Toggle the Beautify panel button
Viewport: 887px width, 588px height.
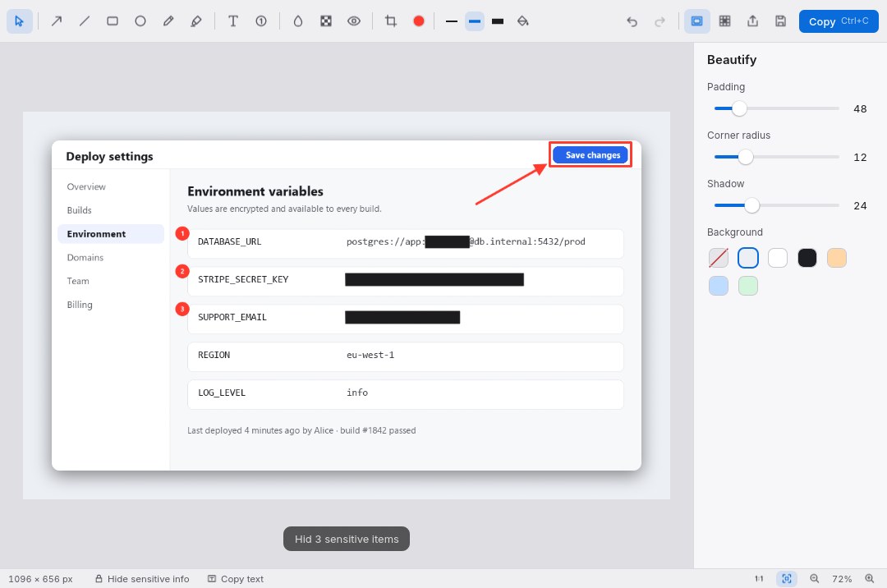tap(697, 21)
